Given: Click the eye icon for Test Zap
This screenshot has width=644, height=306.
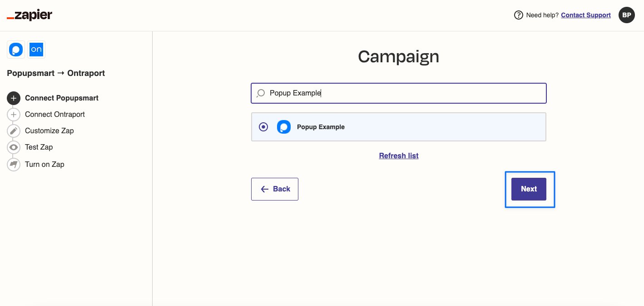Looking at the screenshot, I should click(14, 147).
